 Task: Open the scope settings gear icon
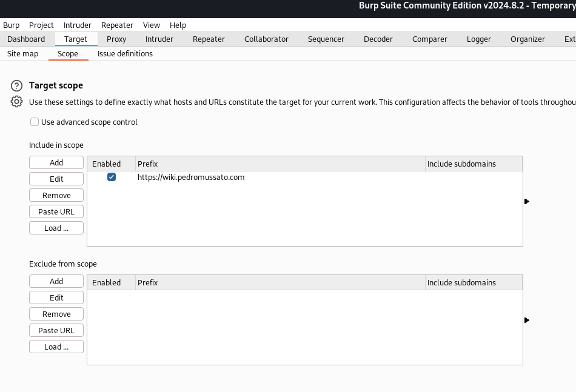[x=17, y=102]
